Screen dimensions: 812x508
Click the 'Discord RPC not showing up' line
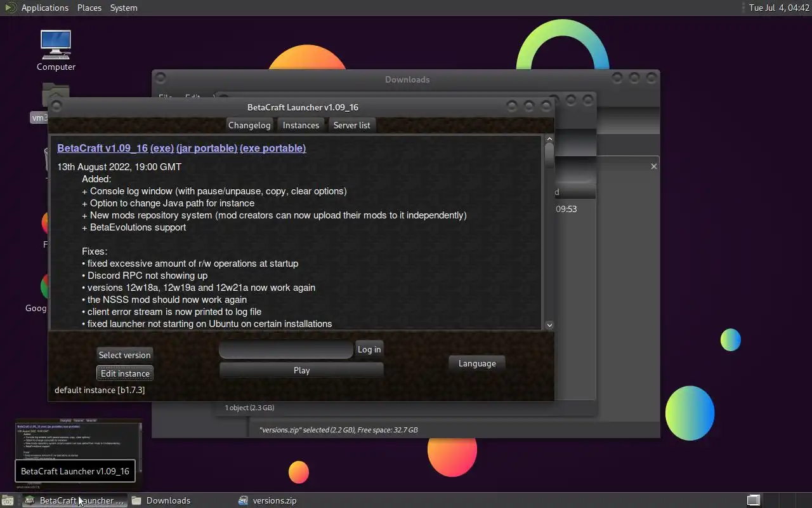coord(145,276)
